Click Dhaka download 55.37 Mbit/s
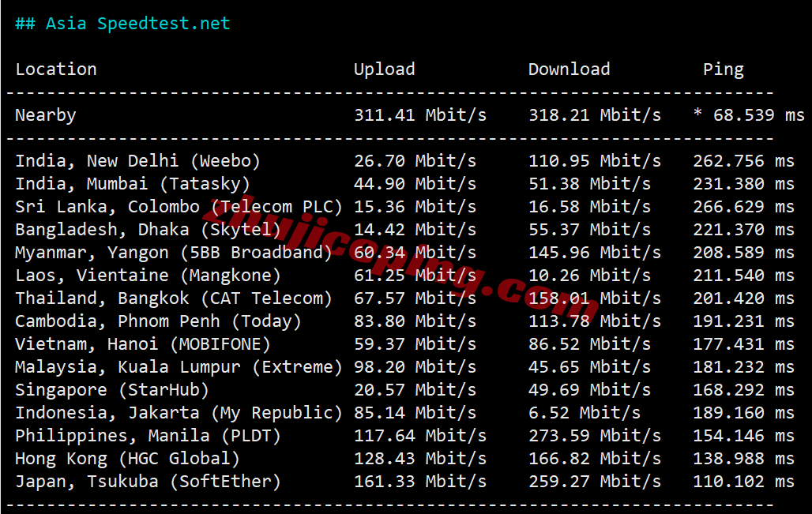Viewport: 812px width, 514px height. [589, 229]
